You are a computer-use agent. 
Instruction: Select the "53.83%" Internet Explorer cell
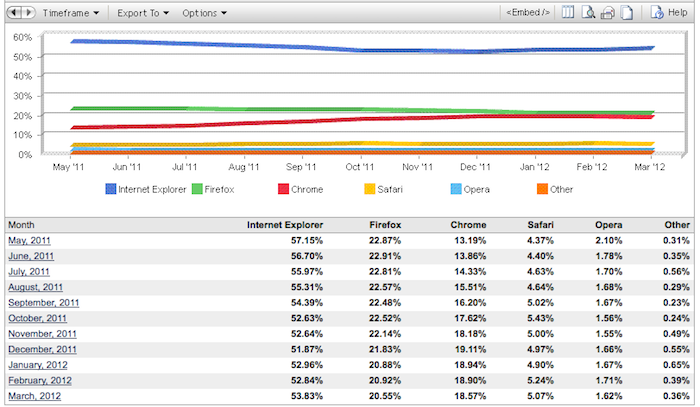tap(307, 396)
